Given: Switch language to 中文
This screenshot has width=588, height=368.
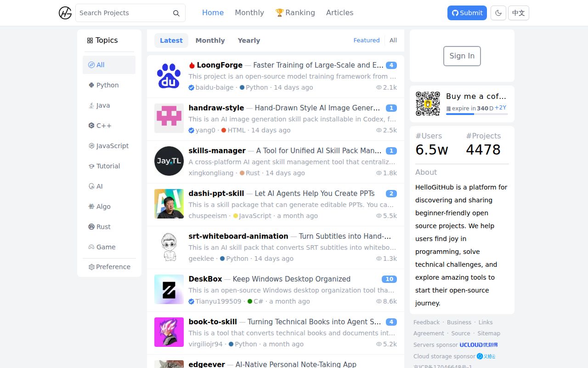Looking at the screenshot, I should click(519, 13).
